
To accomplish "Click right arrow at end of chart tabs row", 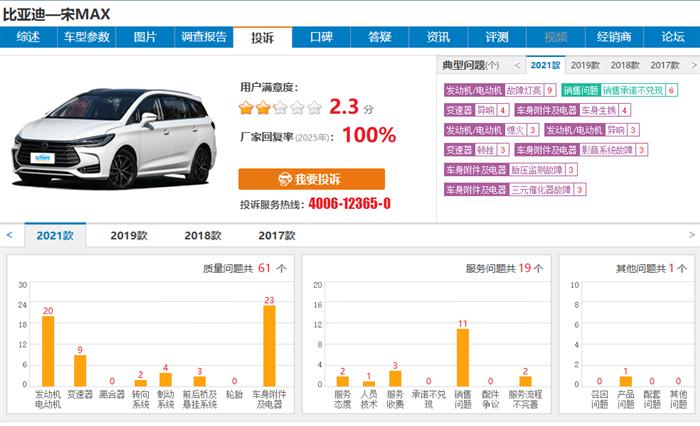I will click(690, 235).
